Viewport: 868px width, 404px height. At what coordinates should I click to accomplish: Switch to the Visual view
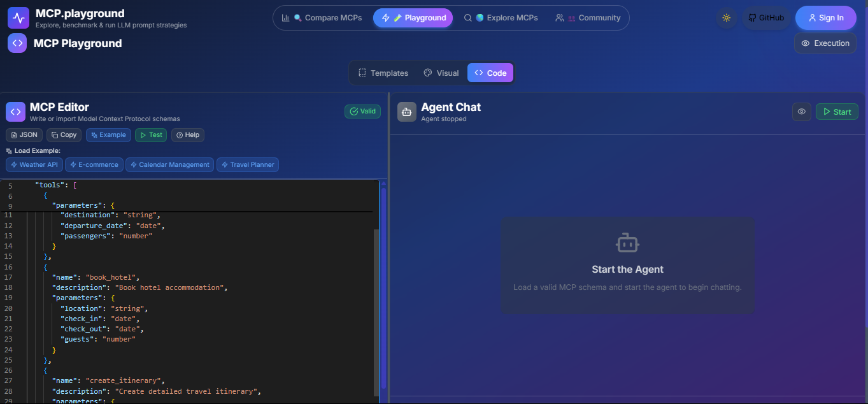pos(441,73)
